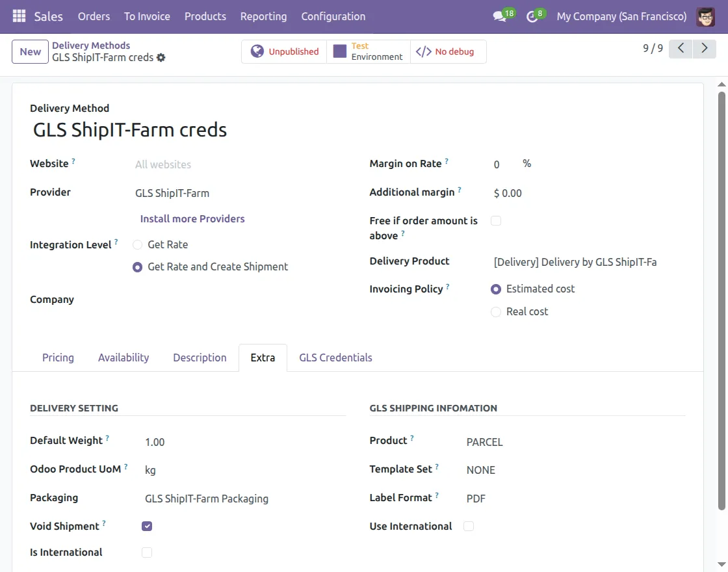Screen dimensions: 728x572
Task: Enable Free if order amount is above checkbox
Action: coord(496,221)
